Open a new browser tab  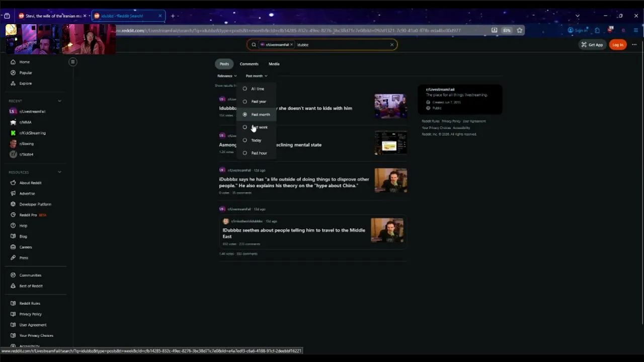(173, 16)
